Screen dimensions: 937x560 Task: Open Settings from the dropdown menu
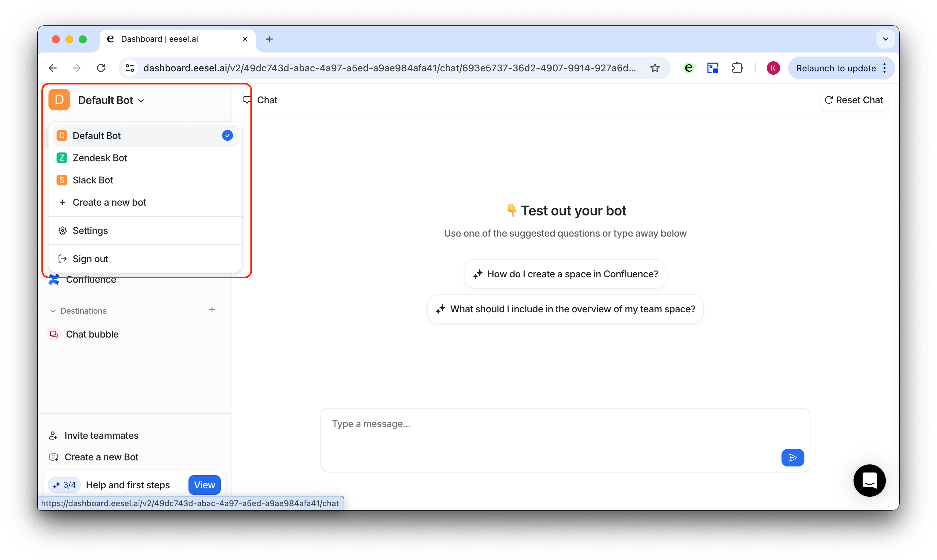coord(145,231)
